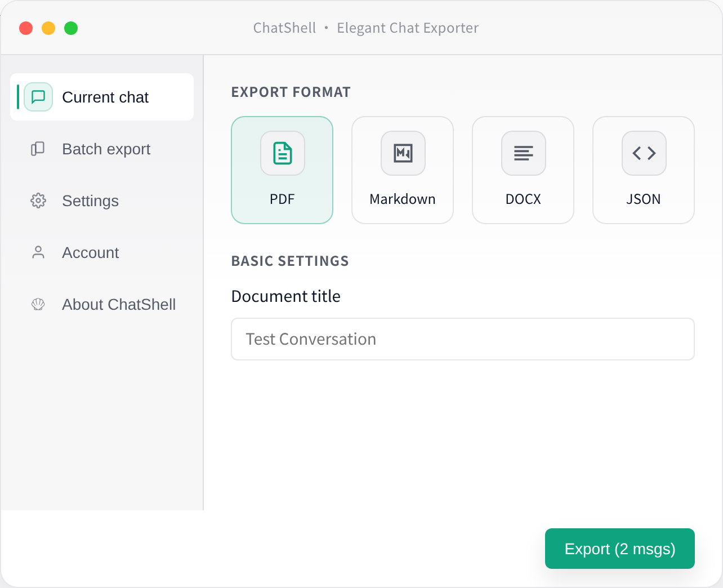The height and width of the screenshot is (588, 723).
Task: Click the DOCX document icon
Action: [x=523, y=153]
